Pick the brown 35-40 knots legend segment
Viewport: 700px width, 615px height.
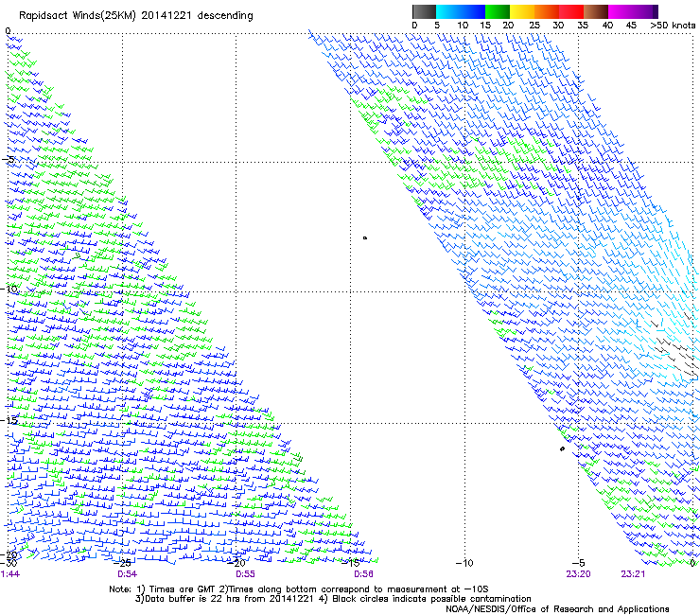pos(596,11)
